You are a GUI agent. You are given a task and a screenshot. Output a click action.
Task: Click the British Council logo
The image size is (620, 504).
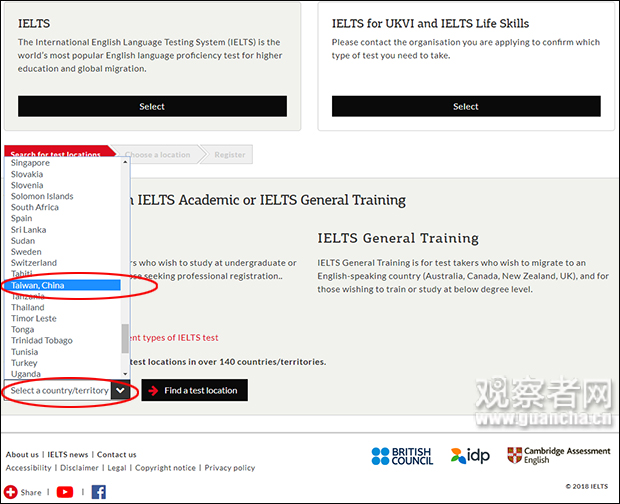[x=402, y=456]
